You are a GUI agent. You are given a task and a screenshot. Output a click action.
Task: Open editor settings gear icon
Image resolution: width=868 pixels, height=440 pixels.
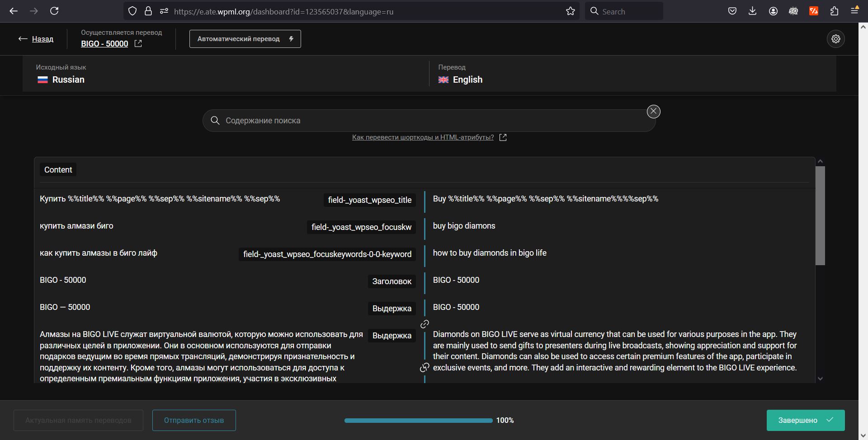(x=836, y=39)
